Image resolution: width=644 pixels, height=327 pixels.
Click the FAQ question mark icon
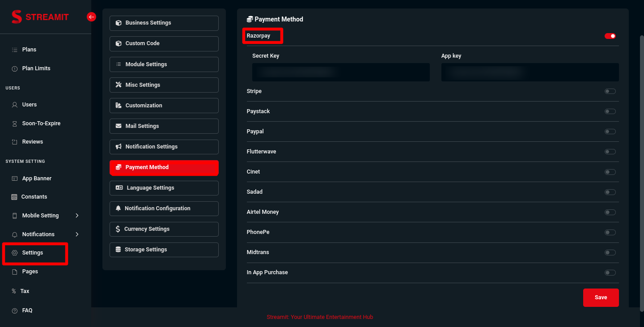point(14,310)
